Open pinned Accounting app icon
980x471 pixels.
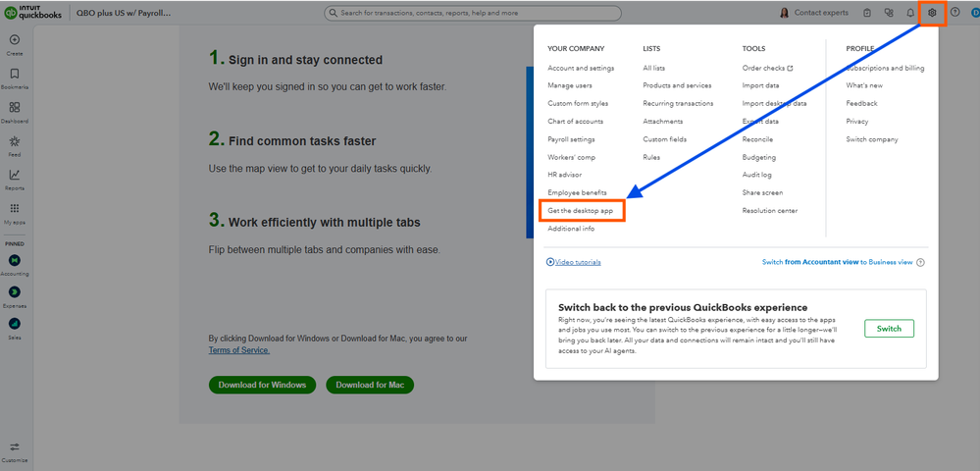click(15, 260)
